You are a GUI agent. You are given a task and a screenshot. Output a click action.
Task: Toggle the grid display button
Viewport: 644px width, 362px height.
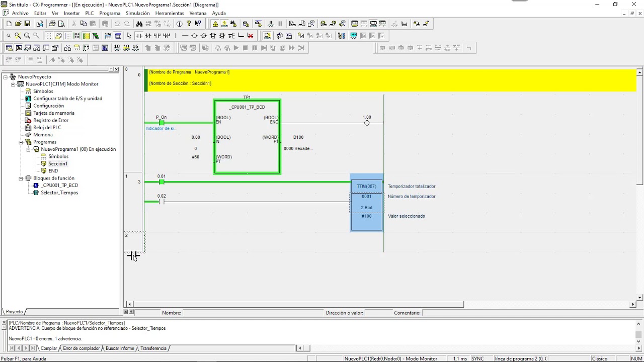pos(49,36)
